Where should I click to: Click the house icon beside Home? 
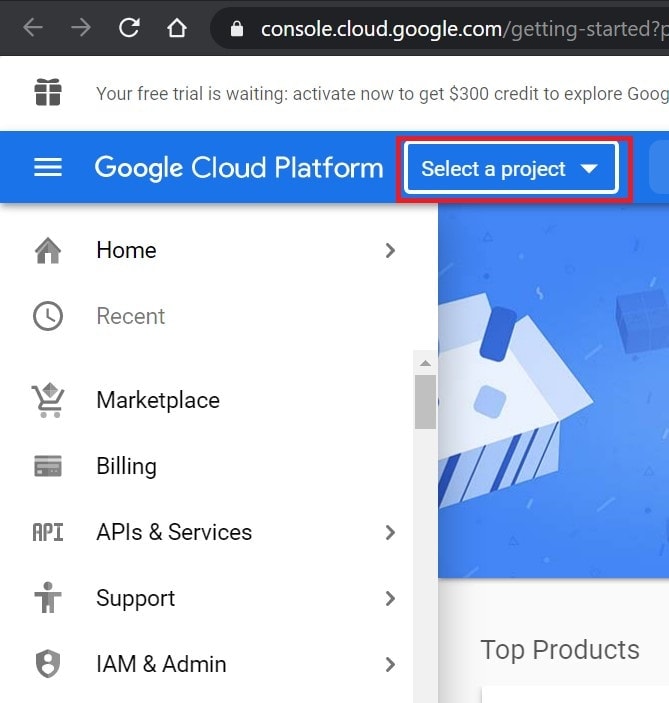[48, 250]
